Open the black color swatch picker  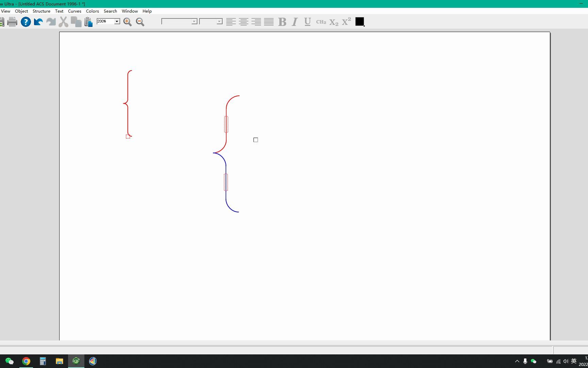(x=360, y=21)
